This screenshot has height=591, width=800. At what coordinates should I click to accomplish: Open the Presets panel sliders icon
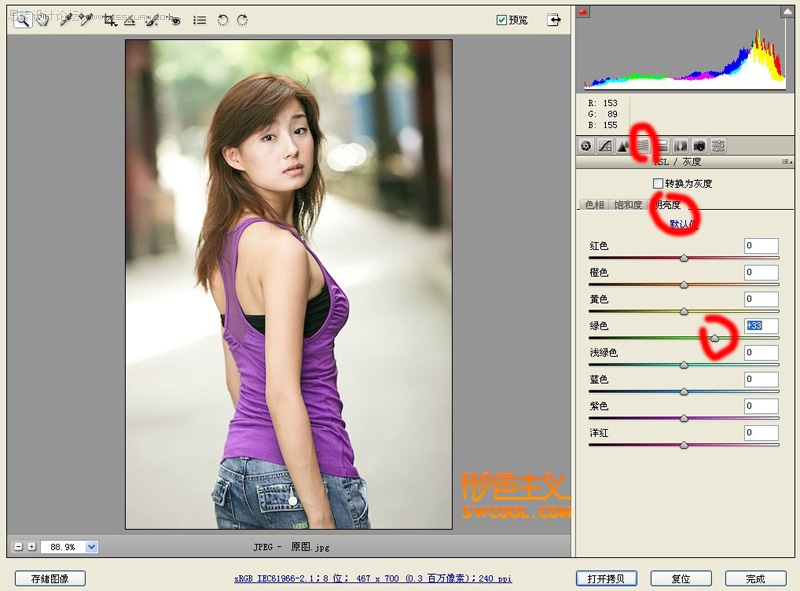718,146
